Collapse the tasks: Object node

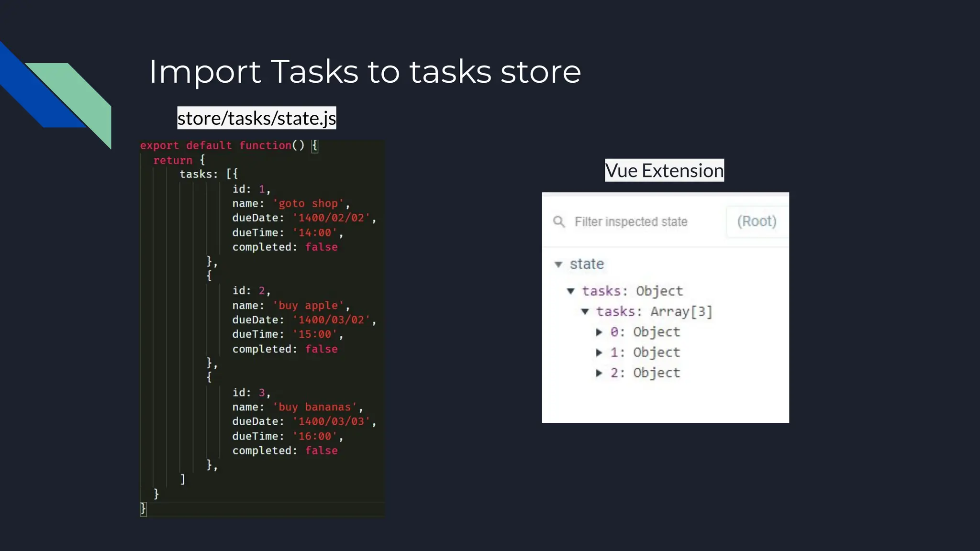pyautogui.click(x=570, y=291)
